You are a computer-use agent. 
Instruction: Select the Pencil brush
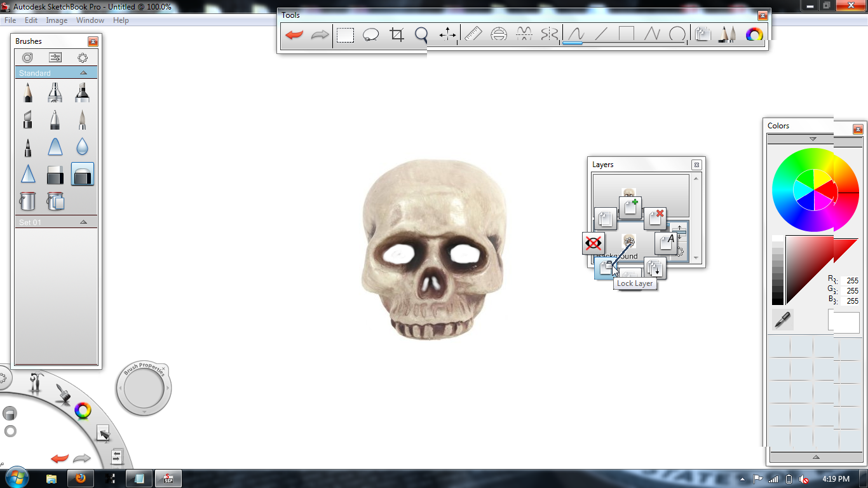coord(27,93)
